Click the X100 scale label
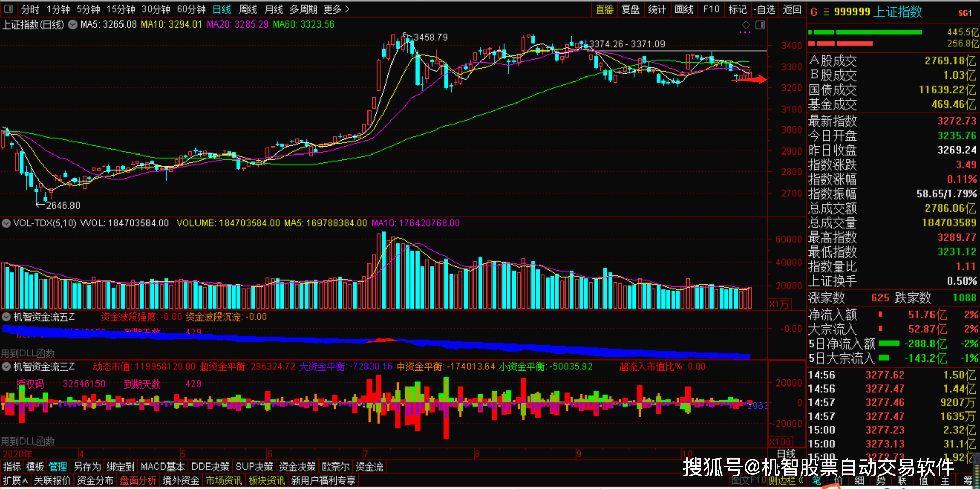The height and width of the screenshot is (489, 980). [x=780, y=442]
